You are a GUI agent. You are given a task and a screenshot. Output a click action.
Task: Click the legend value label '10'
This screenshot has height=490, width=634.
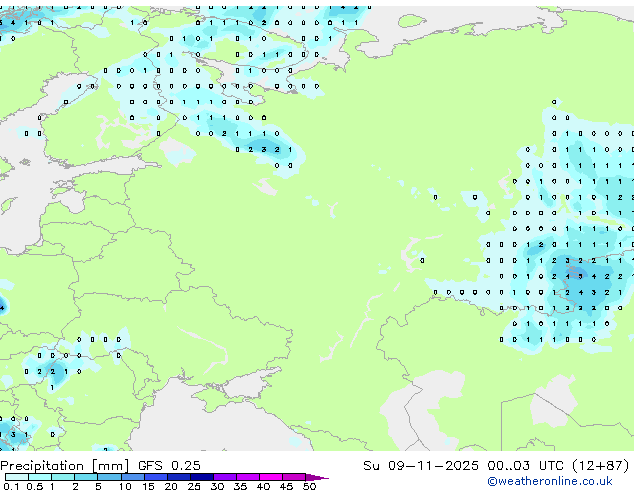tap(125, 486)
